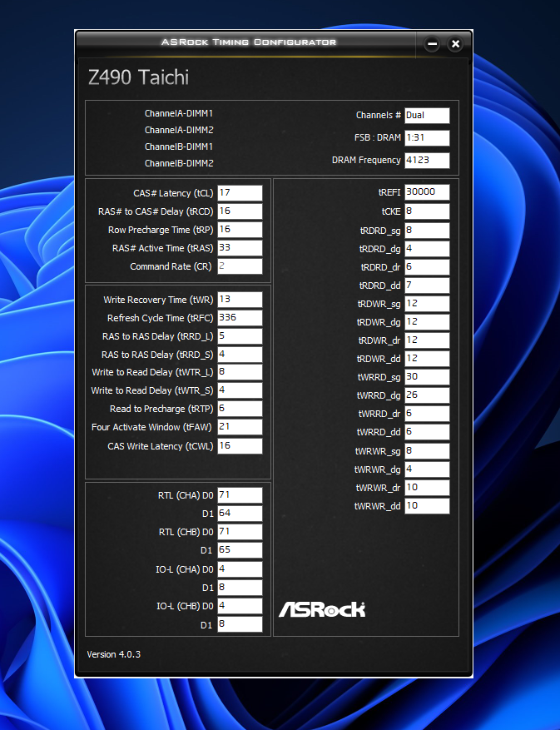
Task: Click the Four Activate Window (tFAW) field
Action: click(240, 427)
